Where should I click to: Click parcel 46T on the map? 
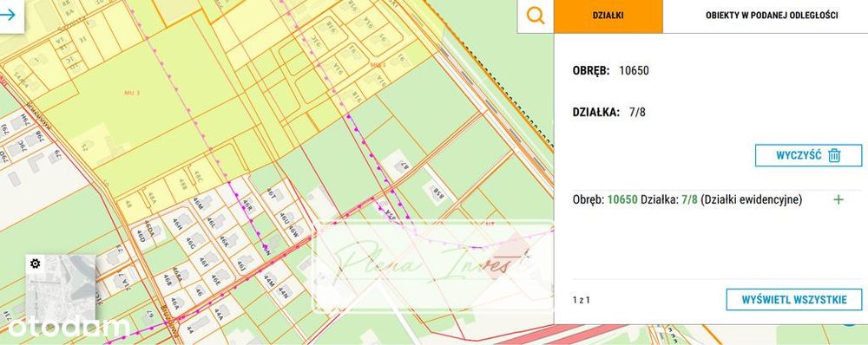tap(271, 193)
